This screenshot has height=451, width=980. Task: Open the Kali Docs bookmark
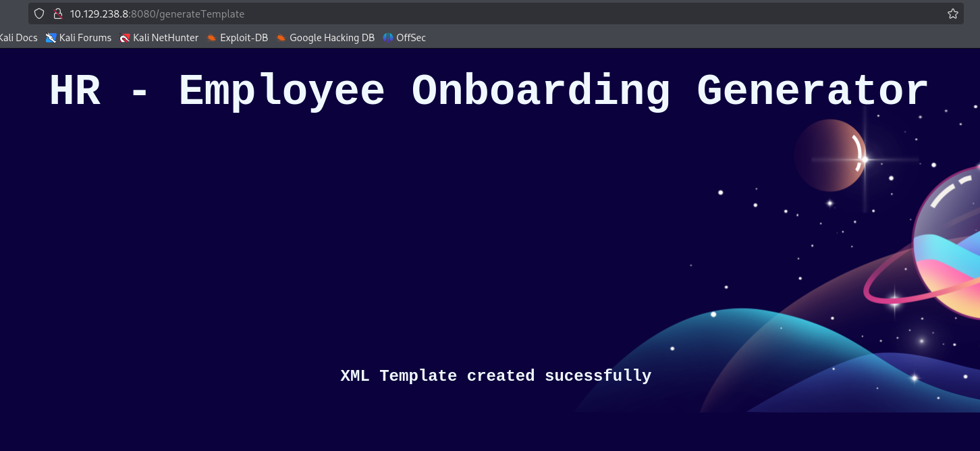point(18,38)
